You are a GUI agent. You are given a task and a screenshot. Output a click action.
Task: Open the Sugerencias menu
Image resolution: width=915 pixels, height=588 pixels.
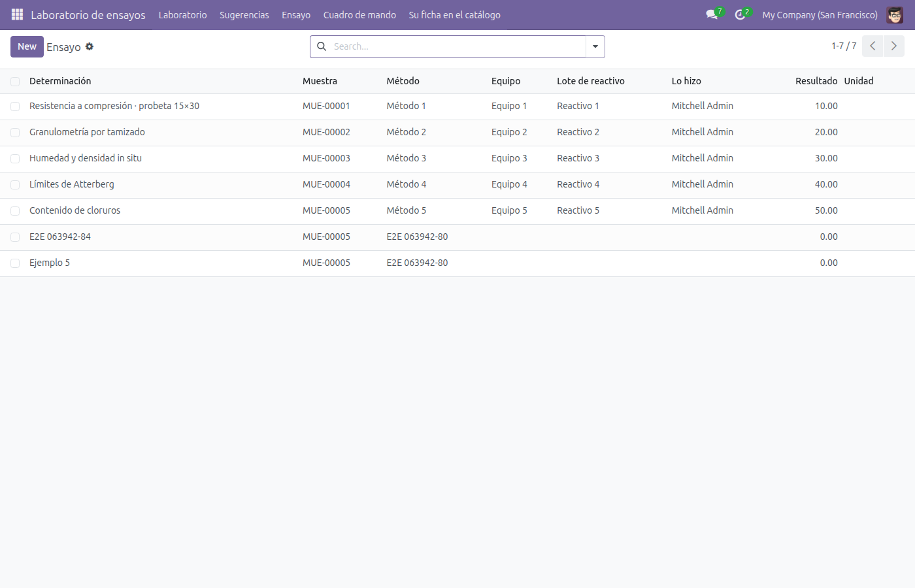point(244,14)
